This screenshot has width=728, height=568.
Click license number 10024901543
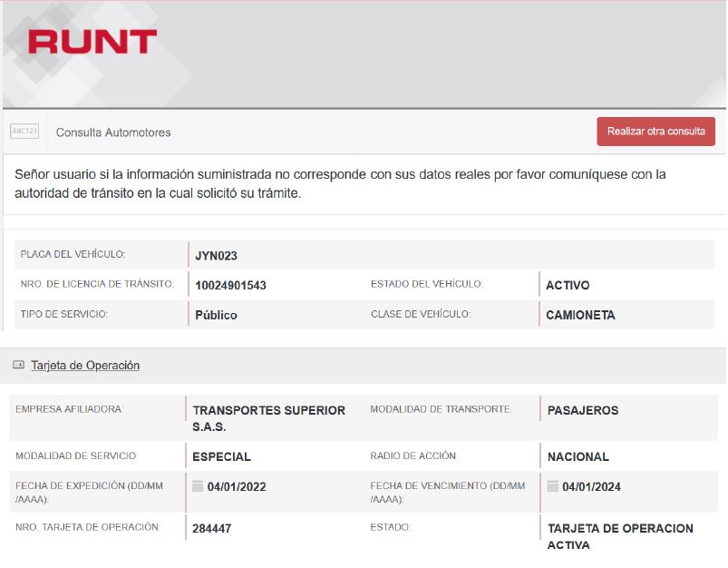(230, 286)
